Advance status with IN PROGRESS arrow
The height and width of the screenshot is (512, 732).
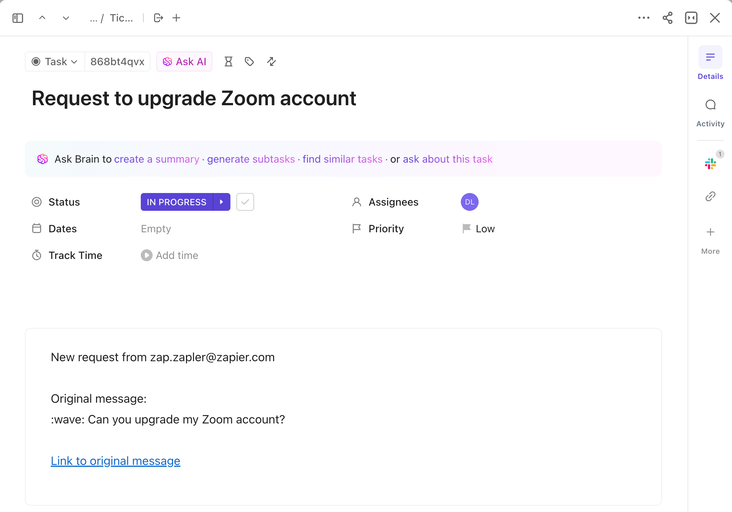coord(221,202)
